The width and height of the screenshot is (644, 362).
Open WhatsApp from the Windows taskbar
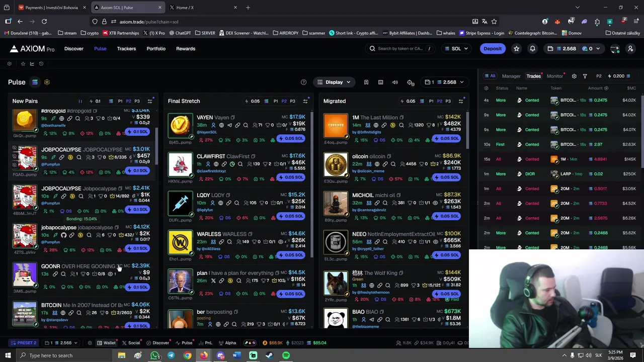click(154, 355)
